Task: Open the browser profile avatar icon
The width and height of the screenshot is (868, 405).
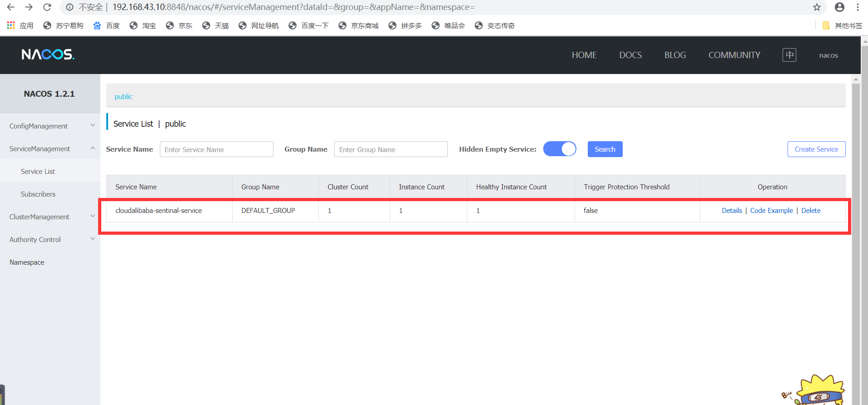Action: 839,7
